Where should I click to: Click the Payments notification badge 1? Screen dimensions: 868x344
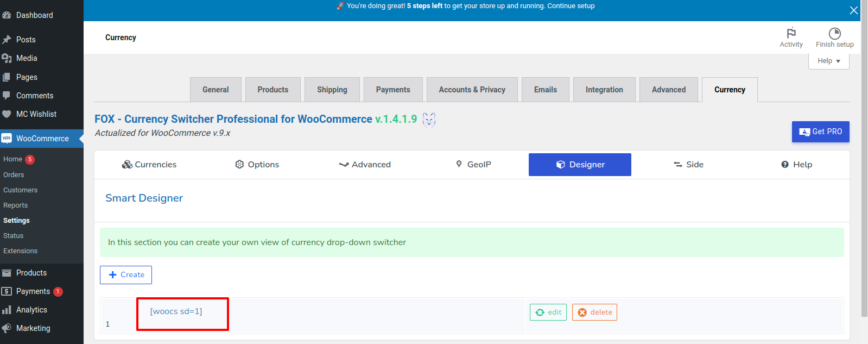(x=58, y=292)
